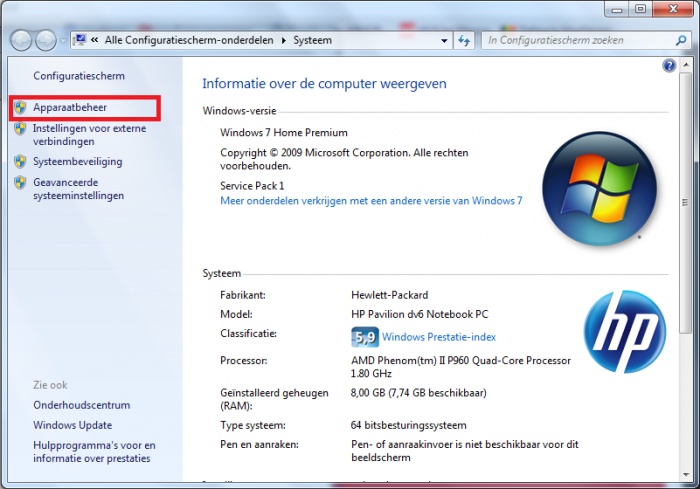Click the Back navigation button

point(21,41)
